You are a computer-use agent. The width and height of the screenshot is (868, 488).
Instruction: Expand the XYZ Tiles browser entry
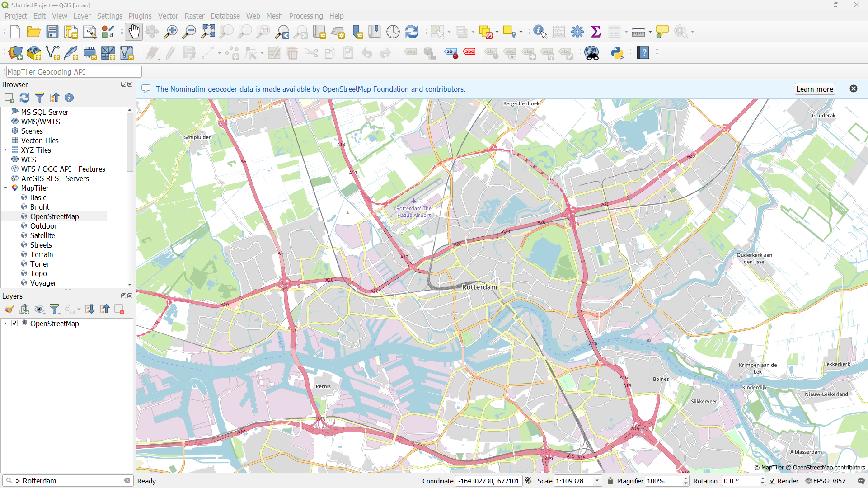(5, 150)
